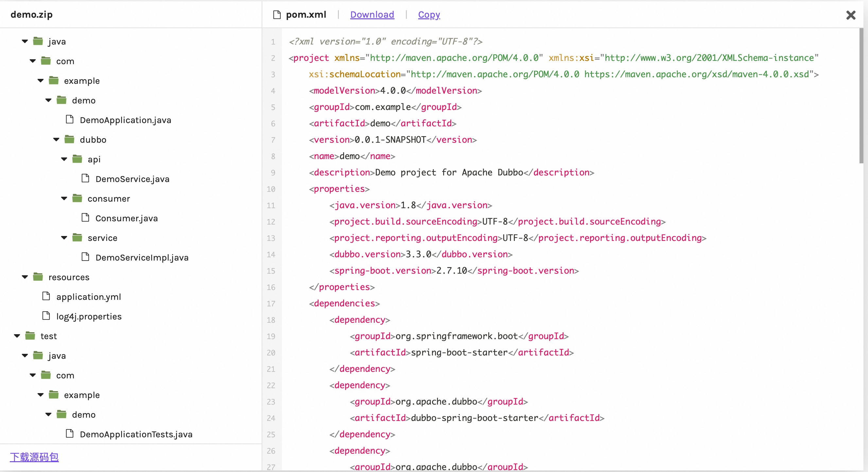Select the test java folder
The image size is (868, 472).
point(58,355)
